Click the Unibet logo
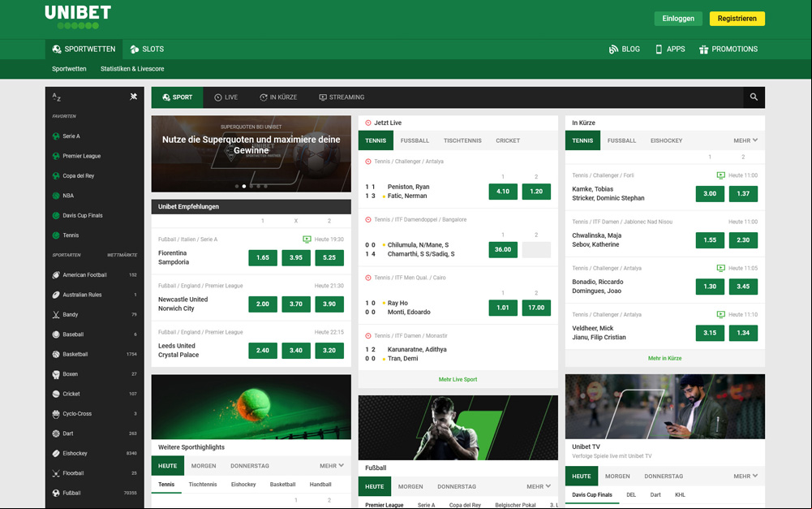Viewport: 812px width, 509px height. (78, 16)
